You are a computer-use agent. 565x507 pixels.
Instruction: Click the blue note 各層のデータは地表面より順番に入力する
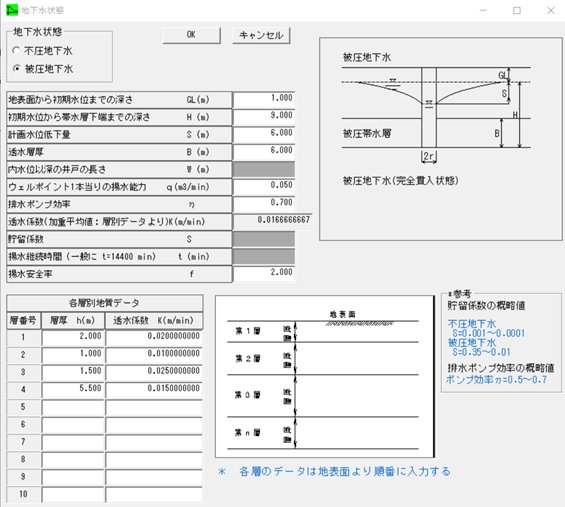point(345,472)
